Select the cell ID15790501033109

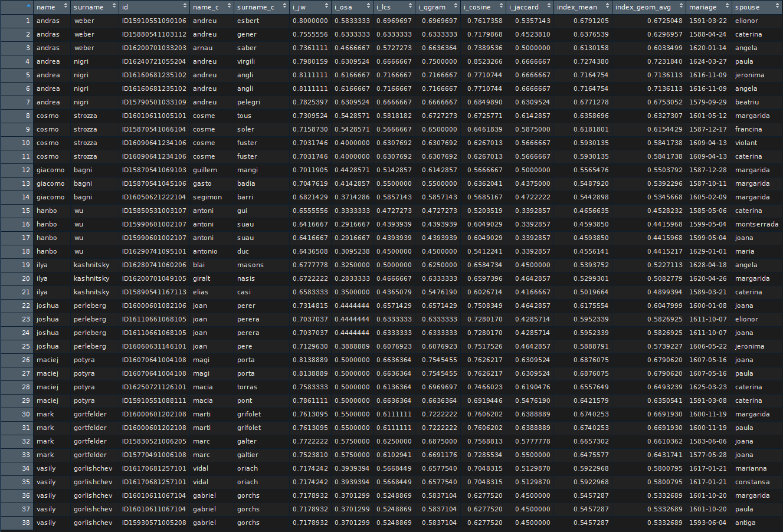[x=154, y=102]
